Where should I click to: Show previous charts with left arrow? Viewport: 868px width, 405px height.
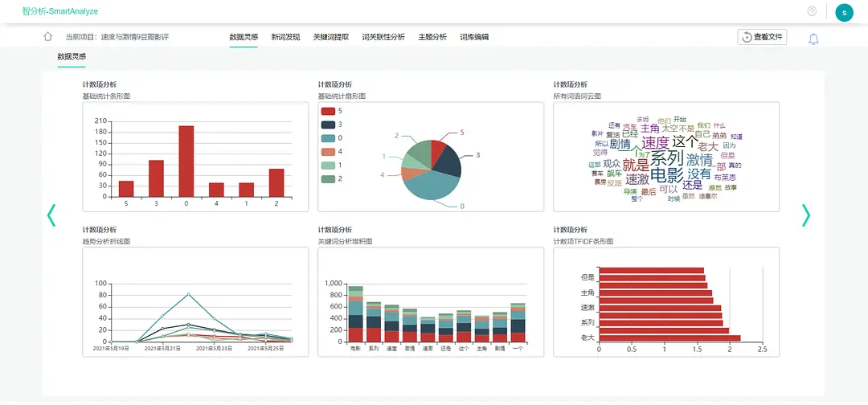[x=51, y=215]
